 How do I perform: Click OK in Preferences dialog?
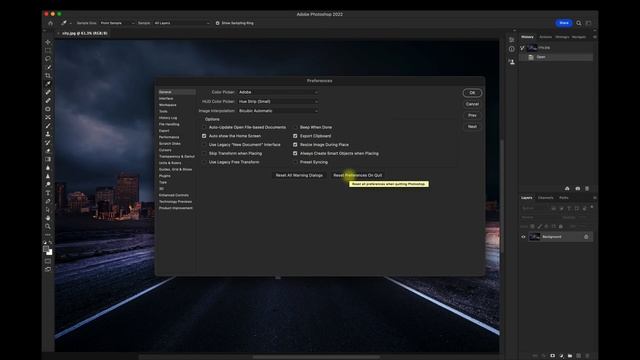tap(472, 93)
